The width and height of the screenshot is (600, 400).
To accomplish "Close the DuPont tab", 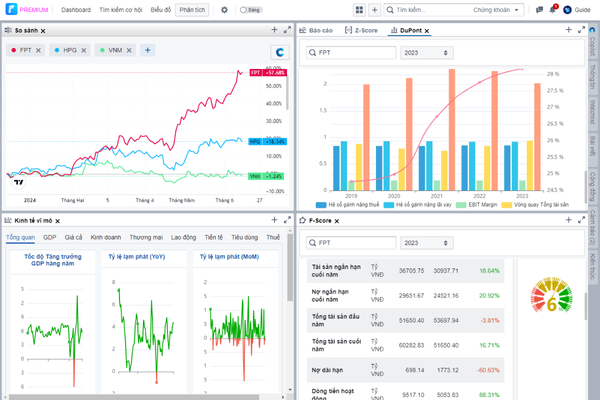I will pyautogui.click(x=427, y=31).
